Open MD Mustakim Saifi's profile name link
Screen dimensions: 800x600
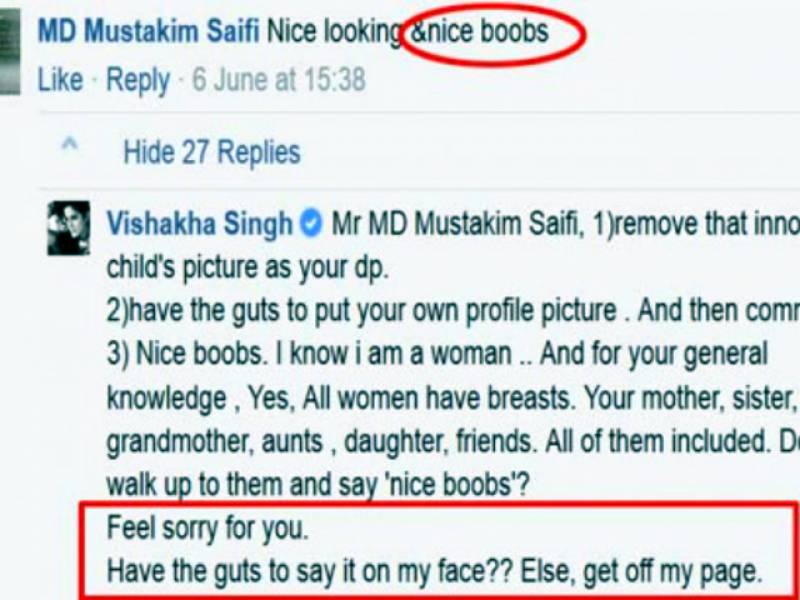click(149, 31)
